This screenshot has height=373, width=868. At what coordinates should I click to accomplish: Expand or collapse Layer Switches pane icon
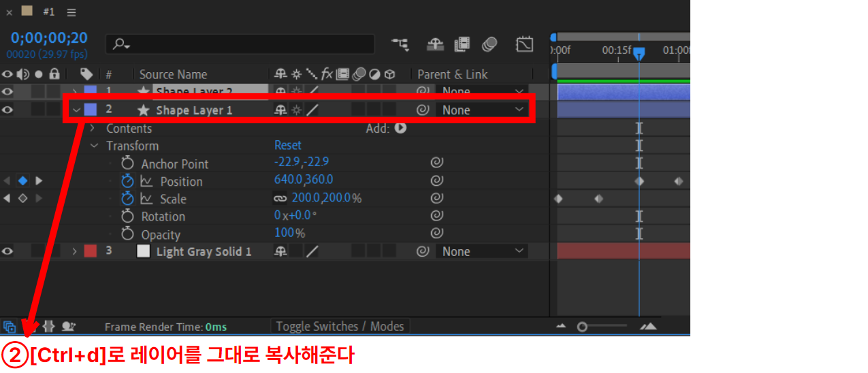[10, 326]
